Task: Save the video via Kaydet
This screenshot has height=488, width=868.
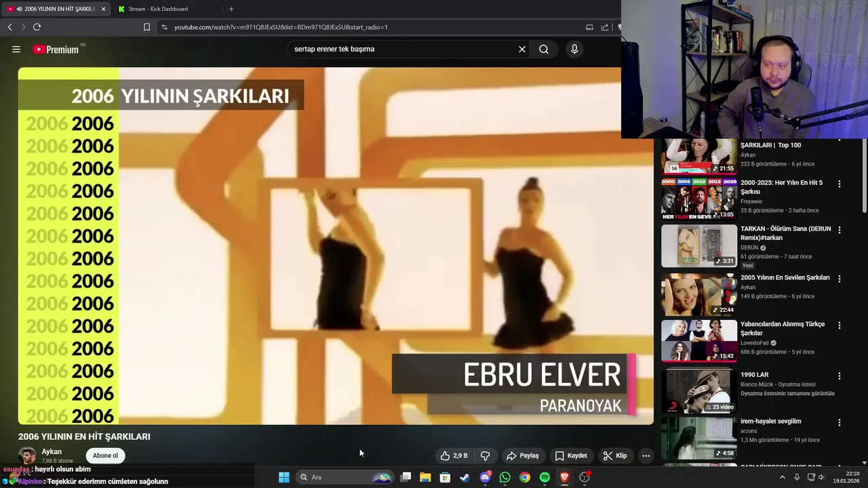Action: 571,455
